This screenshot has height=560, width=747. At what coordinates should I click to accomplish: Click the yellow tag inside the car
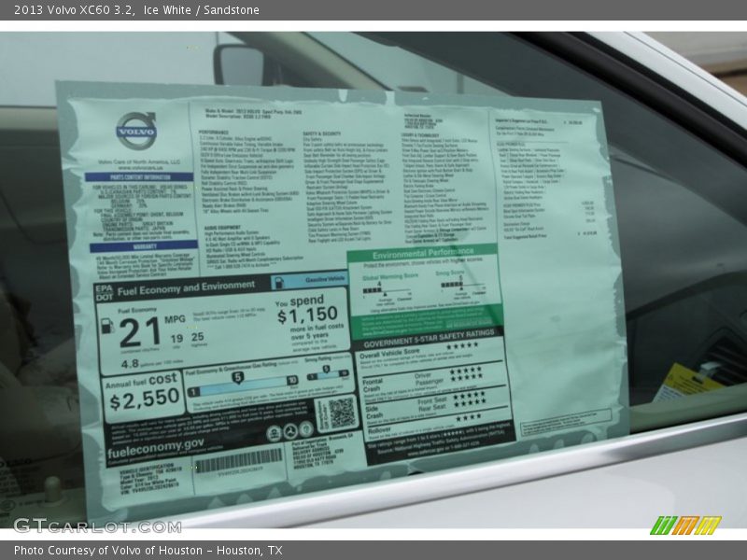[686, 383]
